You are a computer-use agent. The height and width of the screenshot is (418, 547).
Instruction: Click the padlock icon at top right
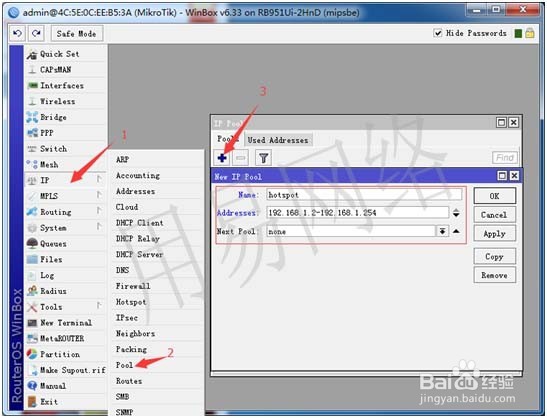click(530, 33)
